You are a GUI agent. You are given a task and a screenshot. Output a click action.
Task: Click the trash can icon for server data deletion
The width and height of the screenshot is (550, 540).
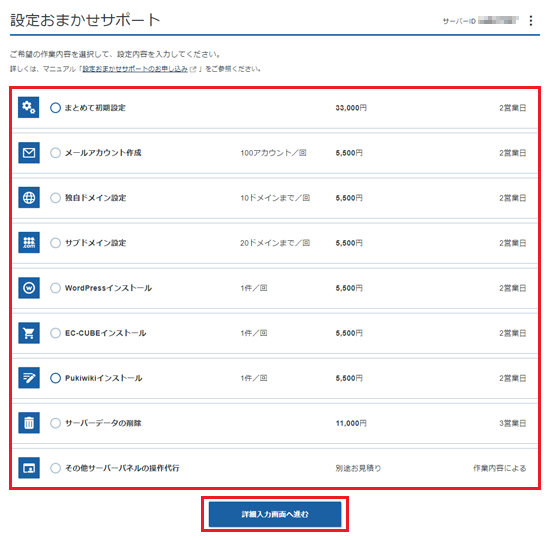click(x=29, y=423)
